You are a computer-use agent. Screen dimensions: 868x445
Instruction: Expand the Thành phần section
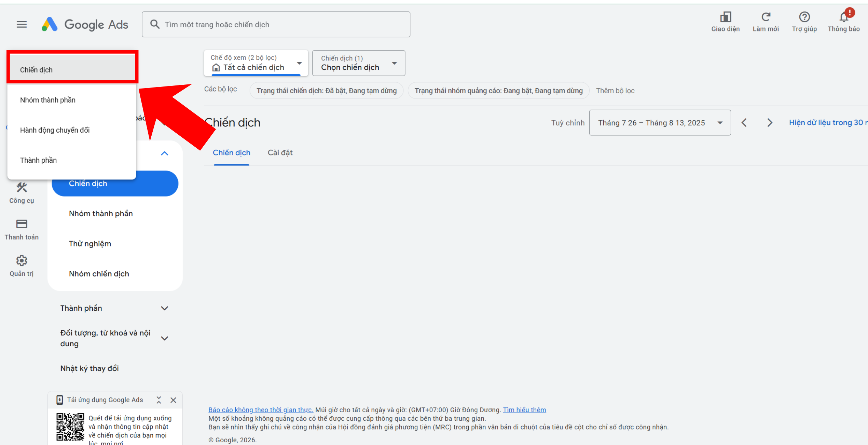[x=164, y=308]
